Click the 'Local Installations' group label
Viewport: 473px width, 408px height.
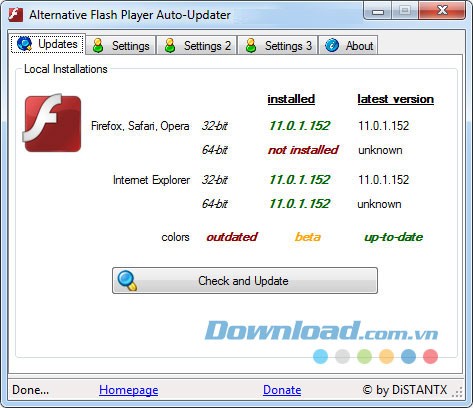66,69
